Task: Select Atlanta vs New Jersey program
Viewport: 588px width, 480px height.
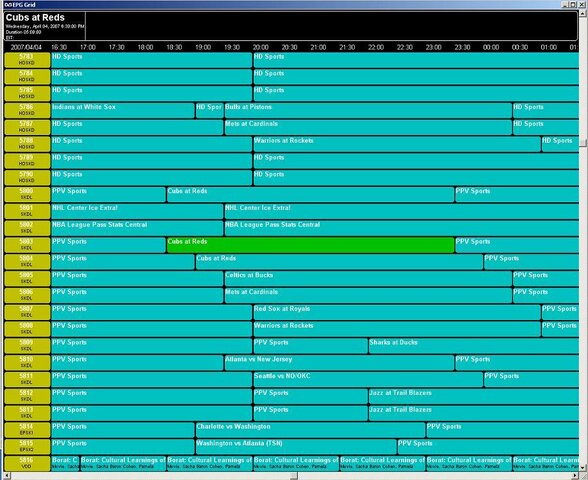Action: tap(339, 363)
